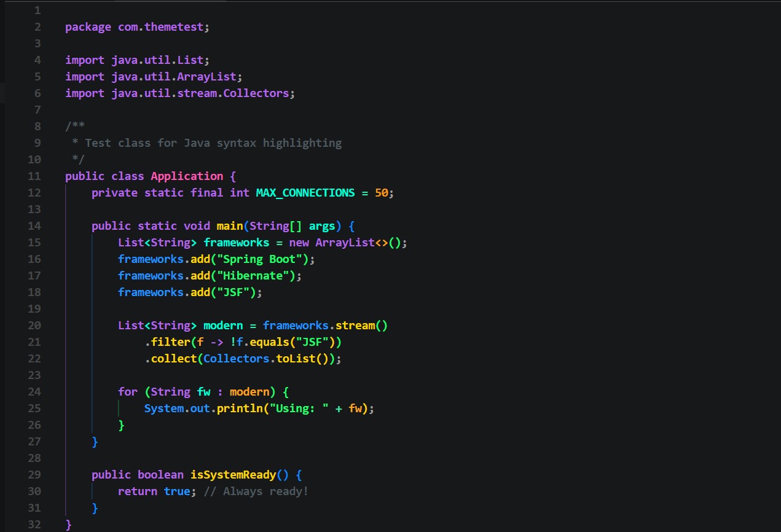Click line number 29 in the gutter
Screen dimensions: 781x532
(34, 475)
